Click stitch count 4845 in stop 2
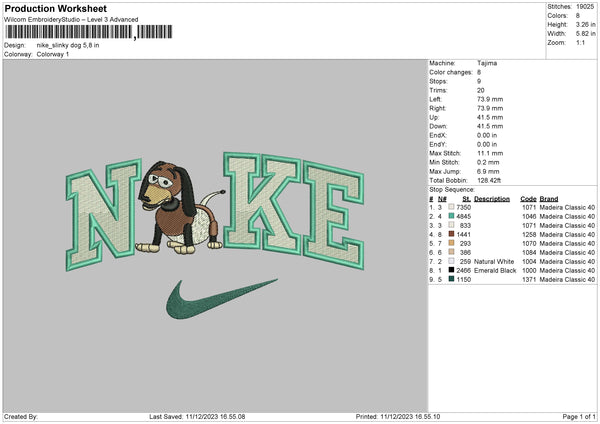Screen dimensions: 600x424 point(463,217)
